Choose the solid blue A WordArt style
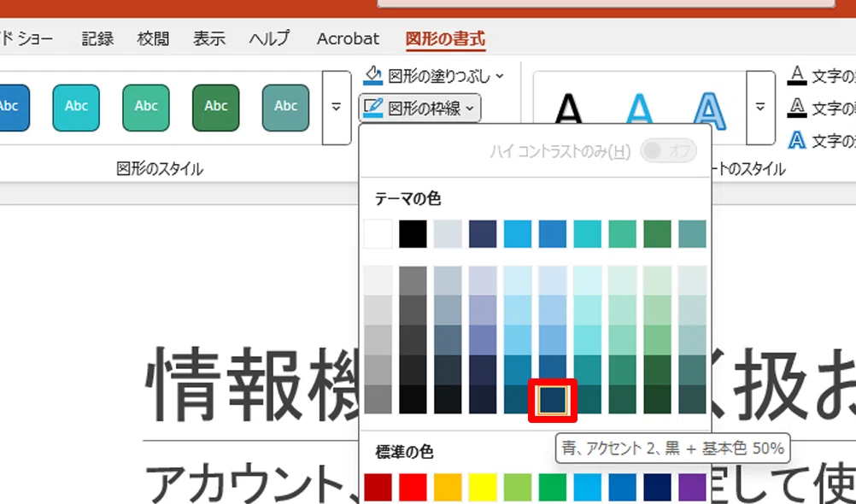Screen dimensions: 856x504 [639, 108]
